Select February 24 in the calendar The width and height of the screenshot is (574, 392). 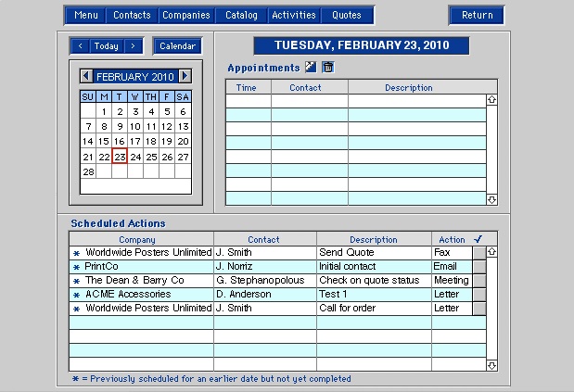(135, 157)
